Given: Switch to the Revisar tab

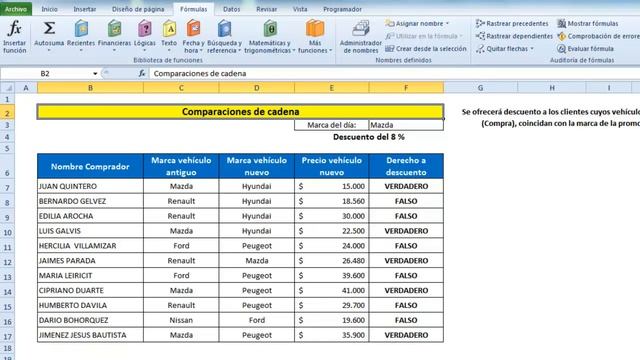Looking at the screenshot, I should click(x=267, y=9).
